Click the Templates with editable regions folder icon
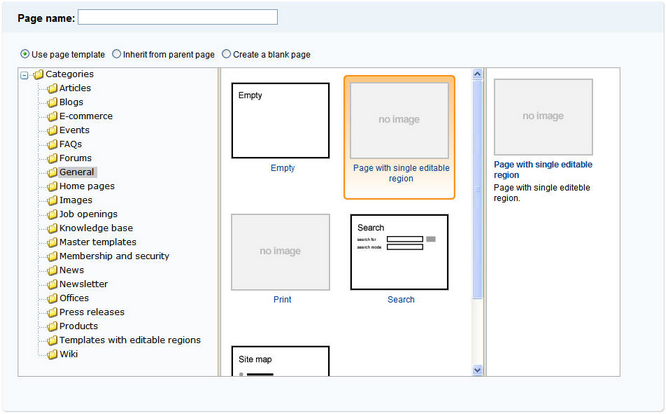The image size is (666, 414). (x=52, y=341)
